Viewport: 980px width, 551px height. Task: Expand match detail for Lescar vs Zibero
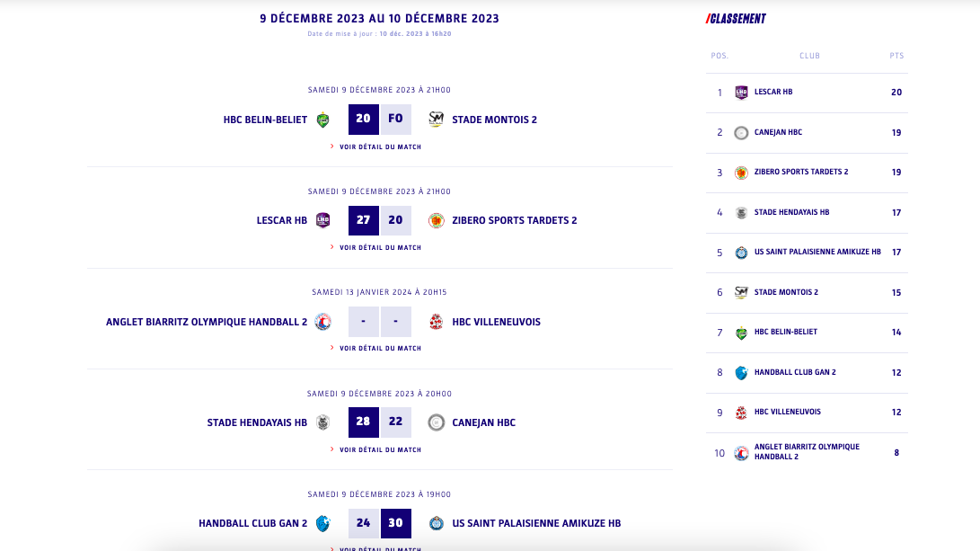tap(380, 247)
